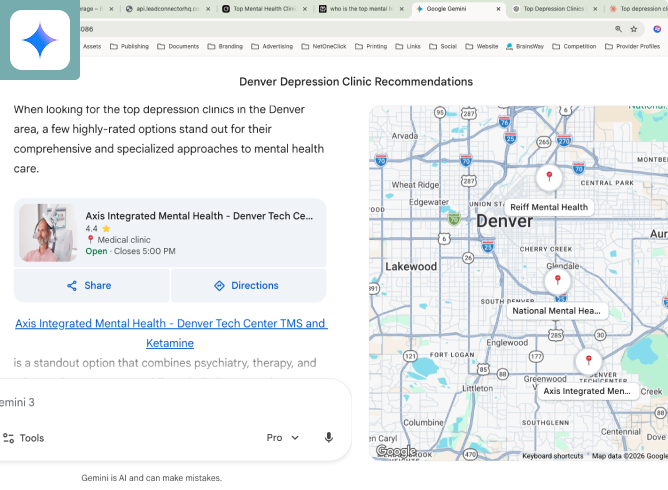Screen dimensions: 668x490
Task: Click the microphone voice input icon
Action: point(328,438)
